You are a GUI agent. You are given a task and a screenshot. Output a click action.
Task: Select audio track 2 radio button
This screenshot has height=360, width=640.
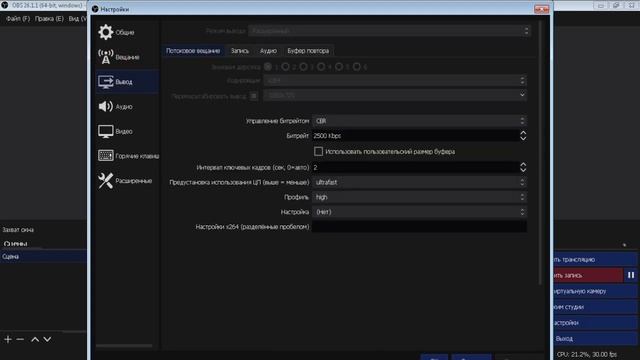(x=286, y=67)
